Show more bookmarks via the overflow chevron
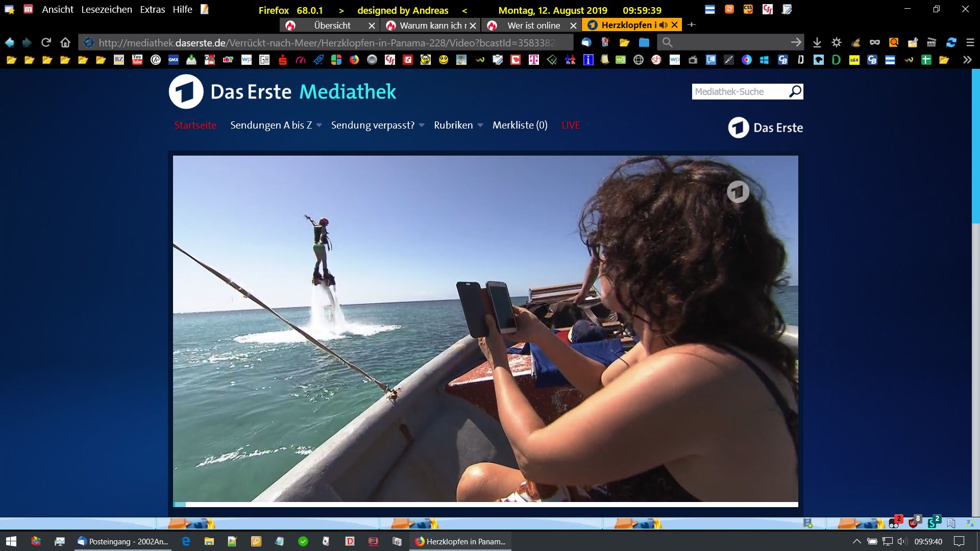The height and width of the screenshot is (551, 980). [x=967, y=60]
